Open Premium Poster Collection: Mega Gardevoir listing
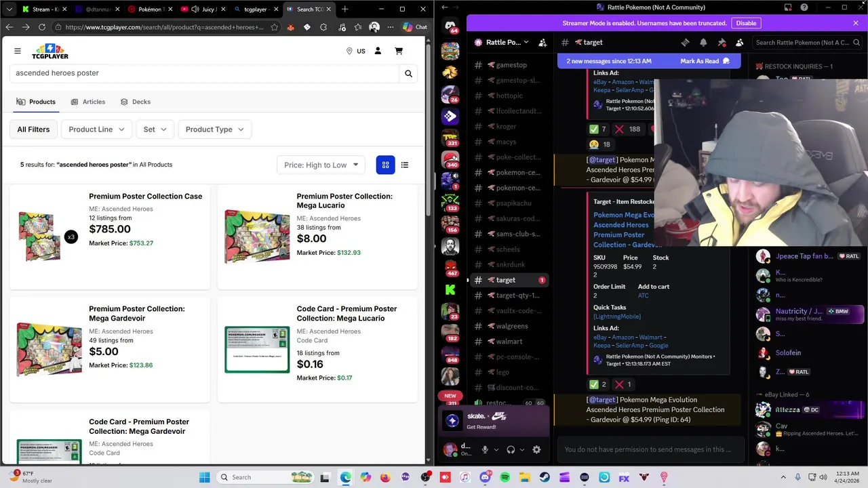This screenshot has height=488, width=868. coord(137,313)
